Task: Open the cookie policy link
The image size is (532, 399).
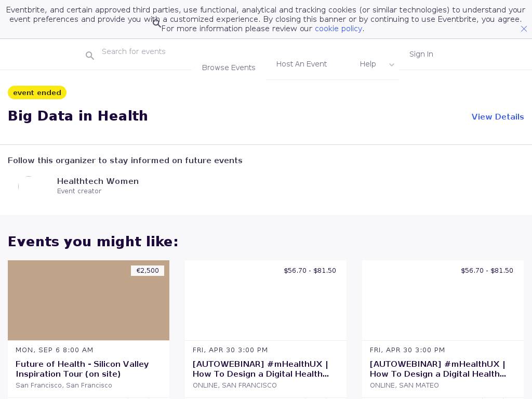Action: [338, 29]
